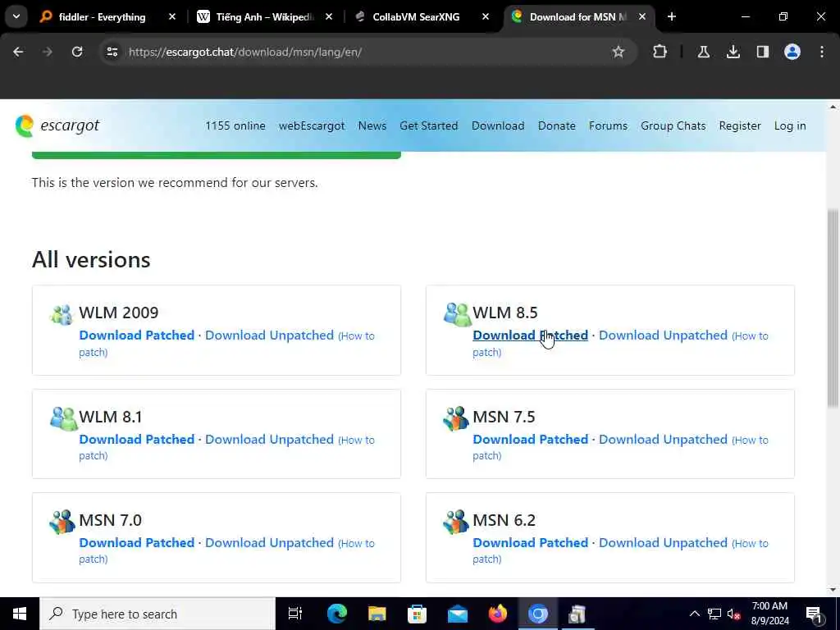Open Download in site navigation
This screenshot has width=840, height=630.
tap(498, 126)
